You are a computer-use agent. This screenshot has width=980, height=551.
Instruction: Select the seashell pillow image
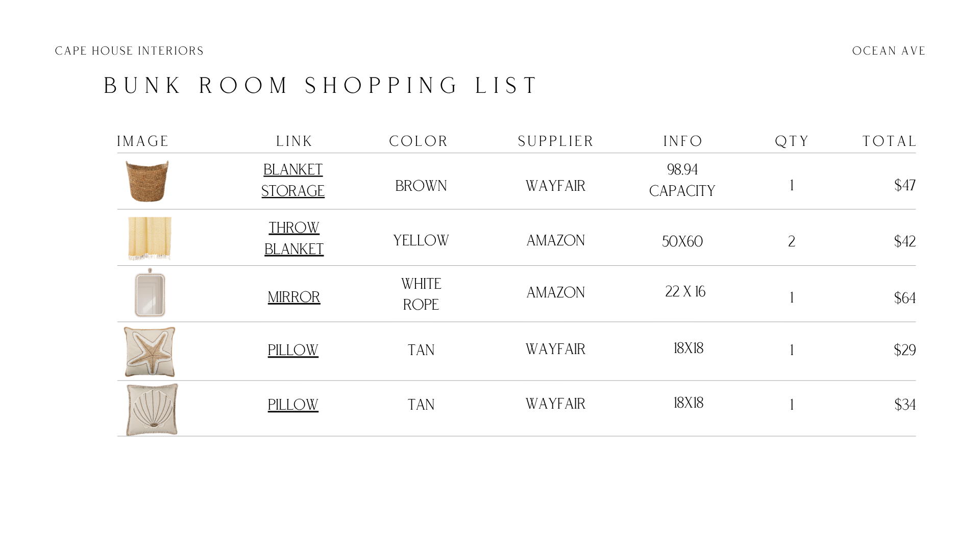152,409
